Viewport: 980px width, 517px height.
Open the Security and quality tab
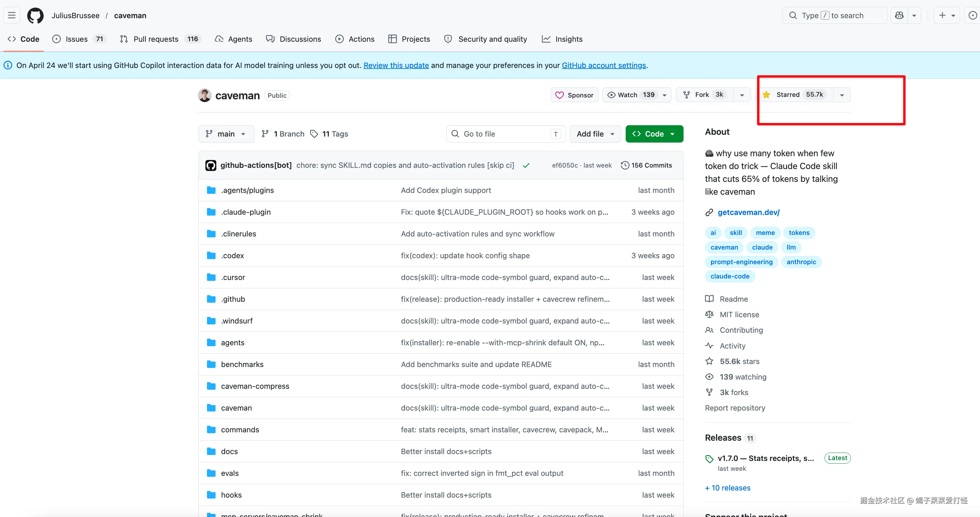pyautogui.click(x=486, y=39)
